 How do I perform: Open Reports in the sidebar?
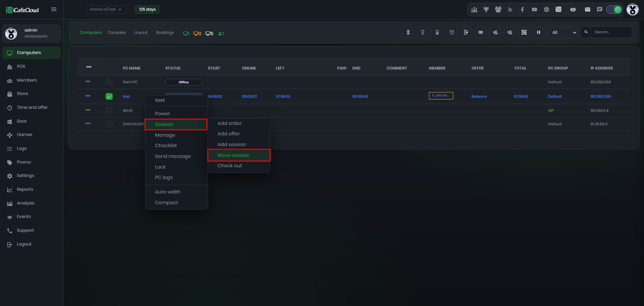point(32,189)
